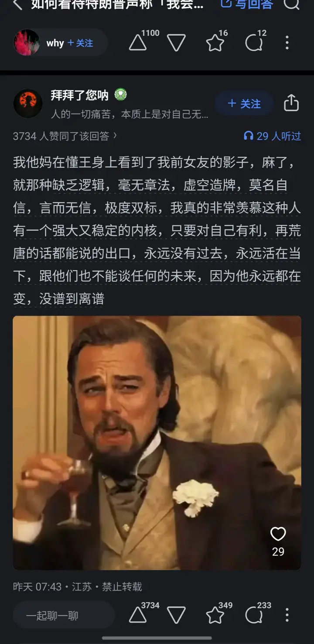
Task: Favorite the answer with 349 stars
Action: pos(215,615)
